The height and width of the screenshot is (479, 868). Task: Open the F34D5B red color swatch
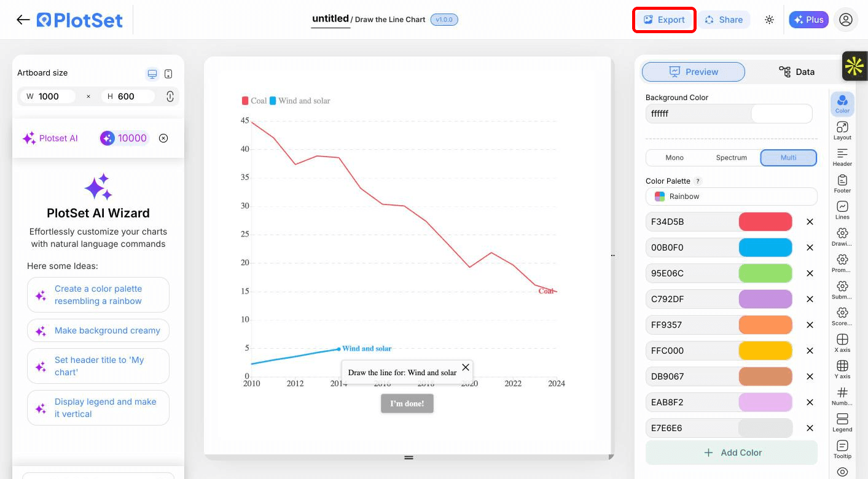(765, 222)
